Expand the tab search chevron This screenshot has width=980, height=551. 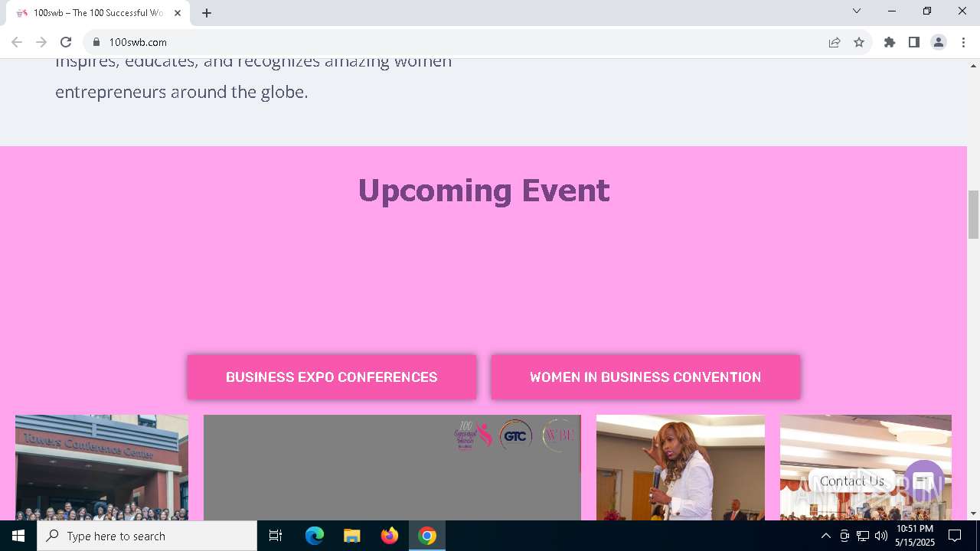[857, 11]
